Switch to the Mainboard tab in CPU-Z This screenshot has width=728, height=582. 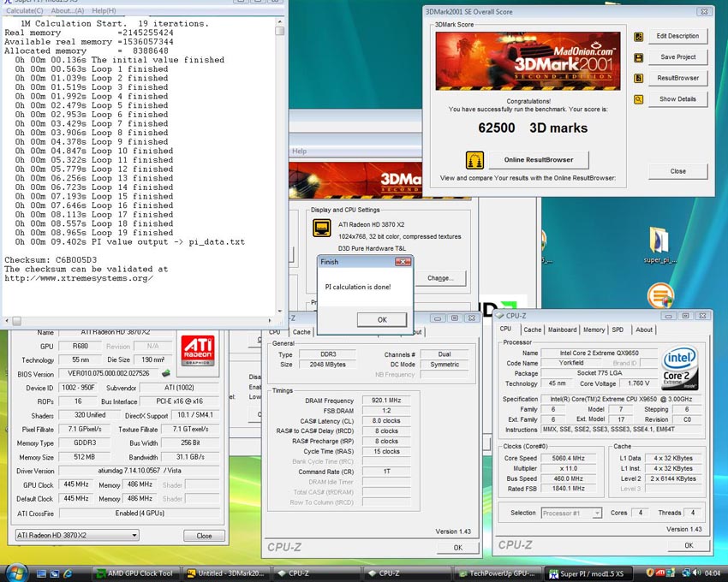(562, 330)
